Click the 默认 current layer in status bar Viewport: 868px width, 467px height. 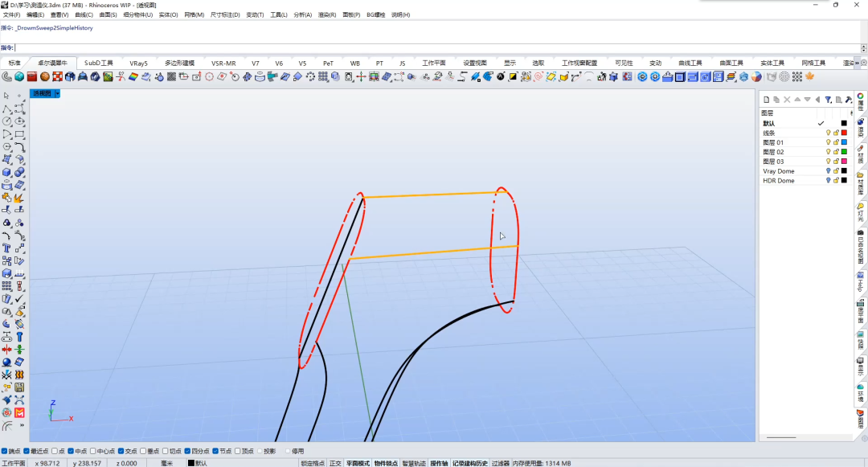(x=201, y=464)
